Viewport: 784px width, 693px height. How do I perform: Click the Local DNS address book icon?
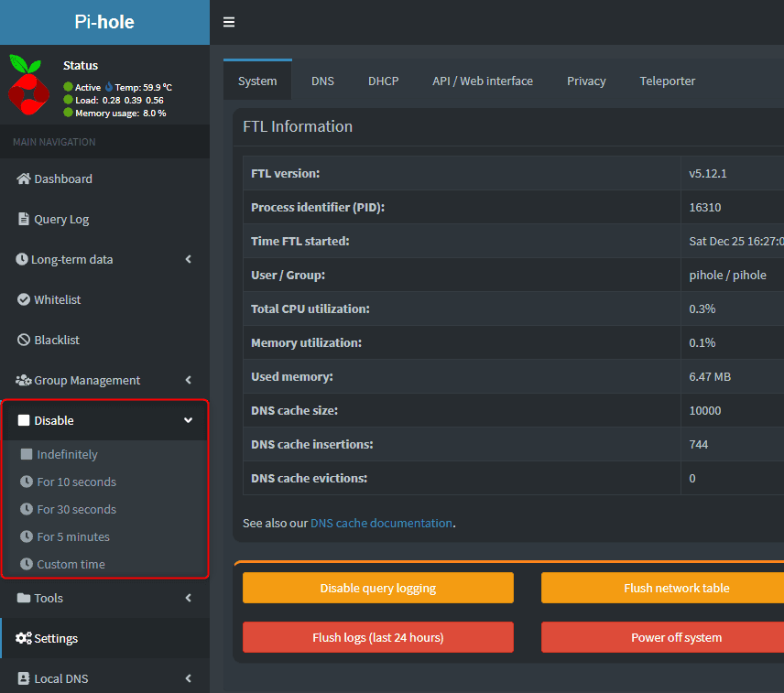[24, 678]
